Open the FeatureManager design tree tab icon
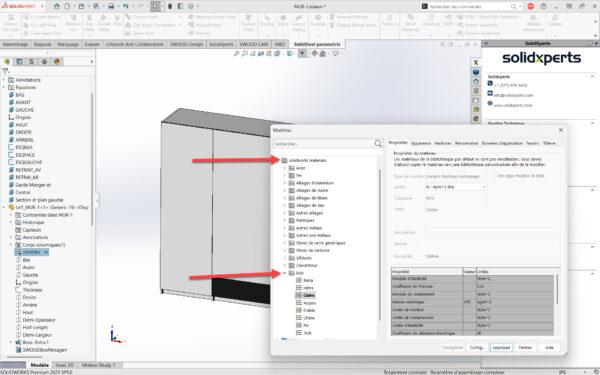Screen dimensions: 600x375 (7, 62)
